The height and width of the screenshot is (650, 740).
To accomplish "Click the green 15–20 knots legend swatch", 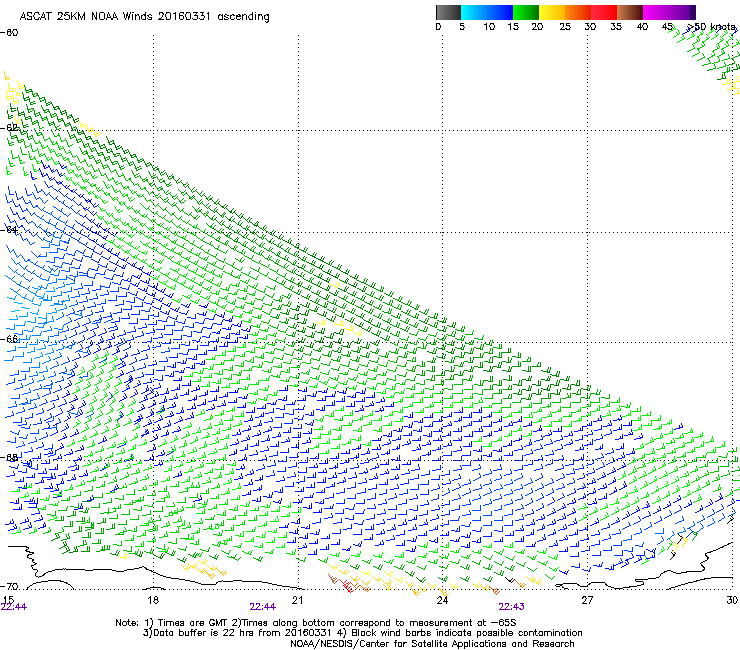I will point(526,12).
